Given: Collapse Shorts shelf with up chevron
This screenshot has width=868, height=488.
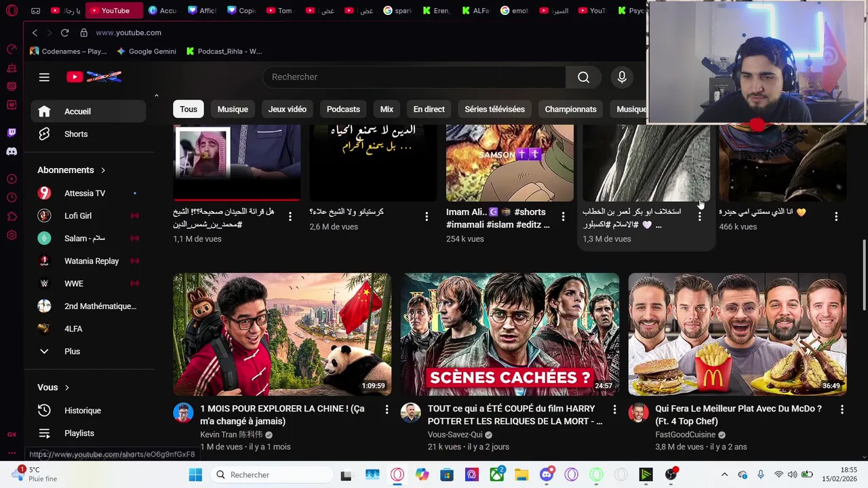Looking at the screenshot, I should (156, 96).
